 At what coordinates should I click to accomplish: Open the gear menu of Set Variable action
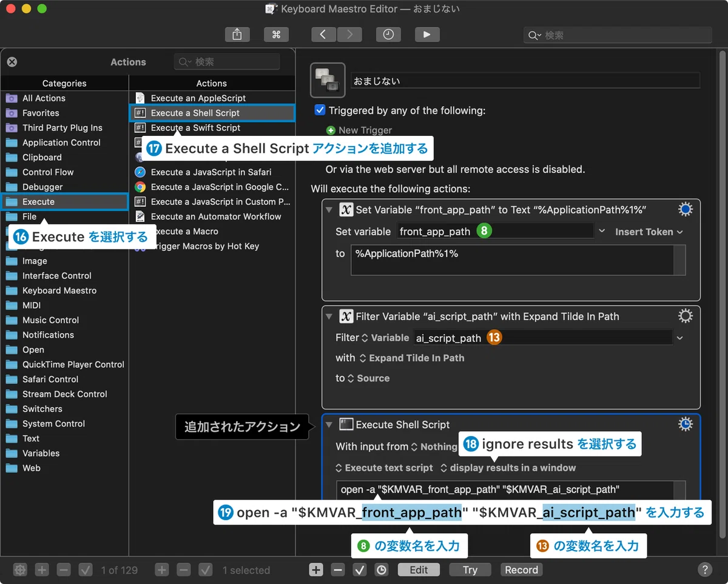[685, 210]
